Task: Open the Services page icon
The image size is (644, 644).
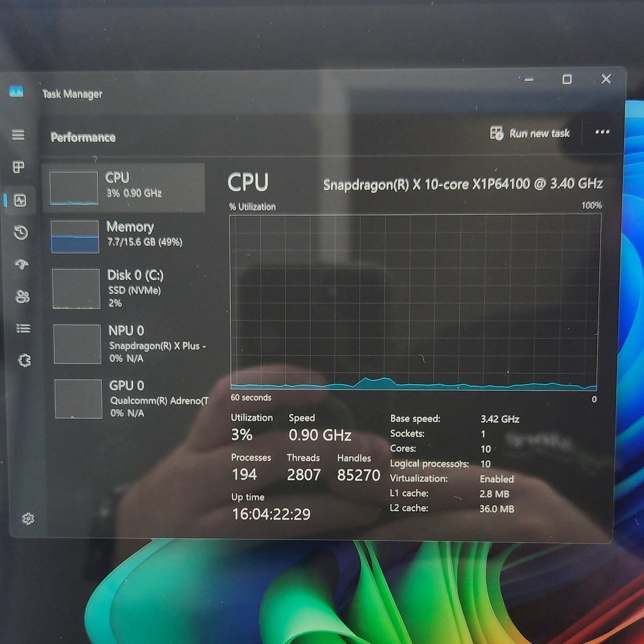Action: pos(24,361)
